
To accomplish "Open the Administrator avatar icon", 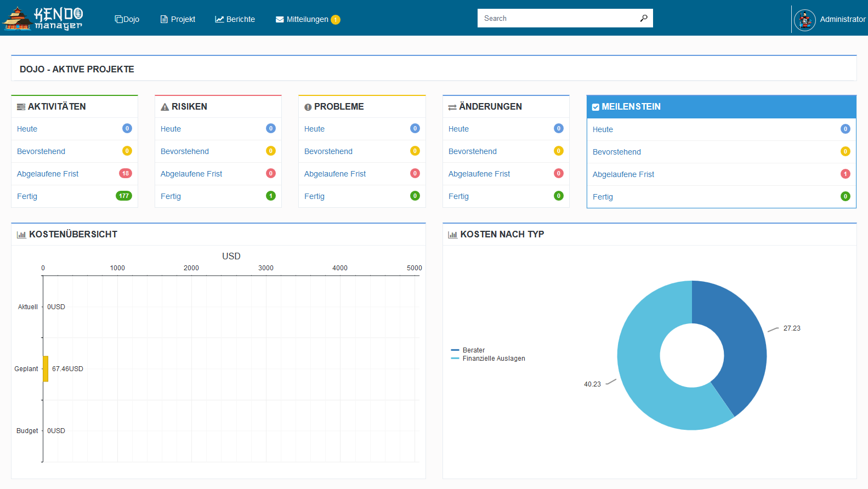I will (x=804, y=20).
